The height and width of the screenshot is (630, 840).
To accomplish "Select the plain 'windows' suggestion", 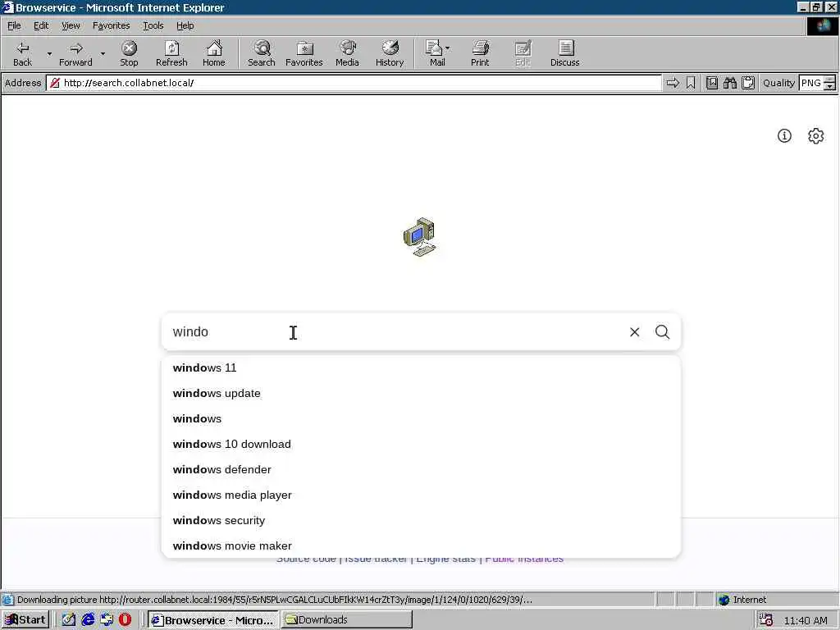I will pos(421,419).
